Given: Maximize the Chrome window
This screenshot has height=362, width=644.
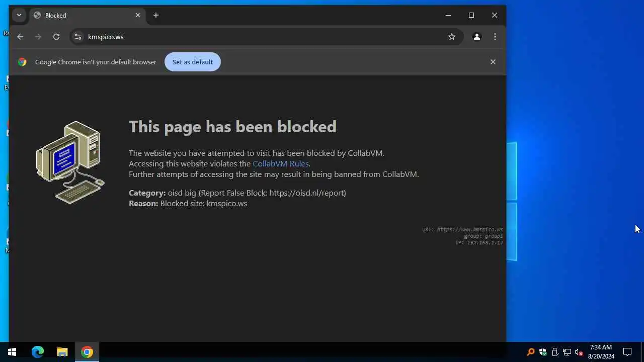Looking at the screenshot, I should pyautogui.click(x=471, y=16).
